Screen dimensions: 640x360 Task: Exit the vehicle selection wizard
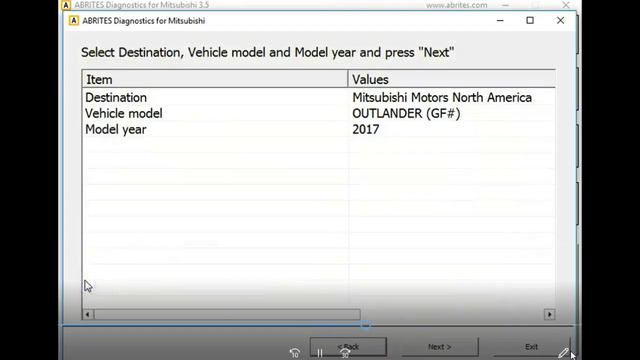531,347
